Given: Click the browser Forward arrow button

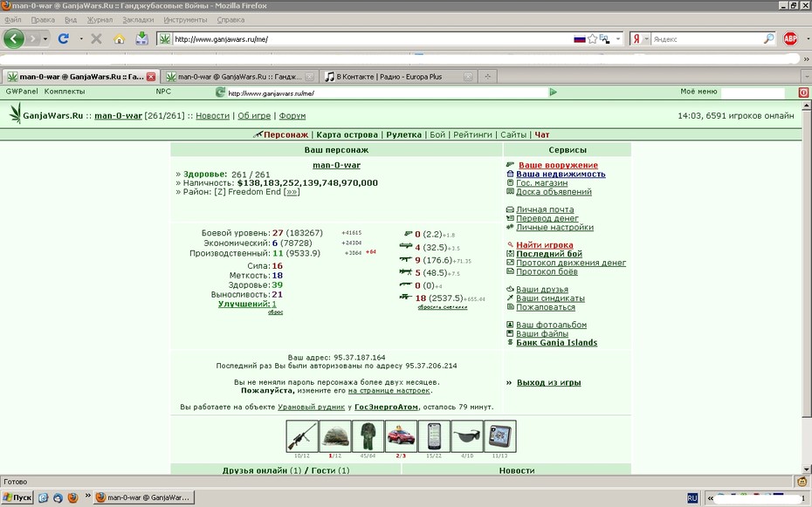Looking at the screenshot, I should pyautogui.click(x=32, y=38).
